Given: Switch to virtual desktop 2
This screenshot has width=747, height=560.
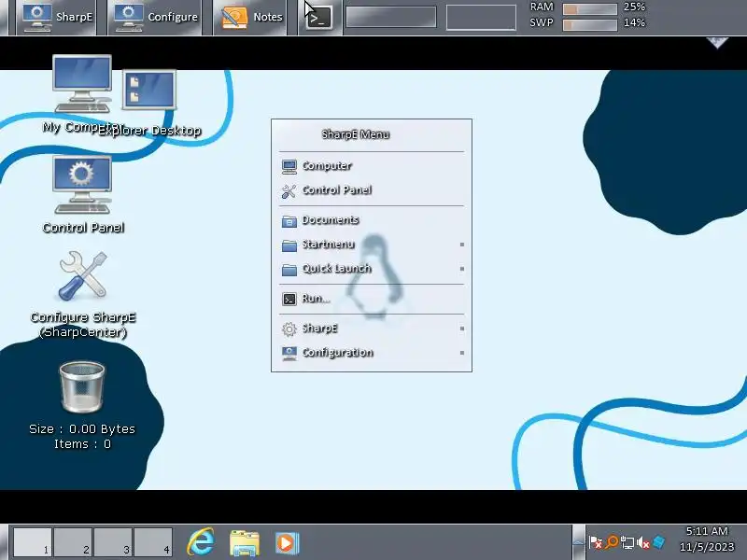Looking at the screenshot, I should coord(73,542).
